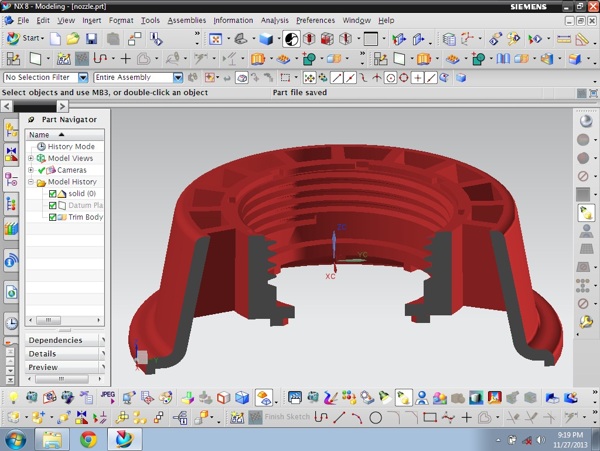Image resolution: width=600 pixels, height=451 pixels.
Task: Open the Part Navigator sidebar tab
Action: pyautogui.click(x=11, y=179)
